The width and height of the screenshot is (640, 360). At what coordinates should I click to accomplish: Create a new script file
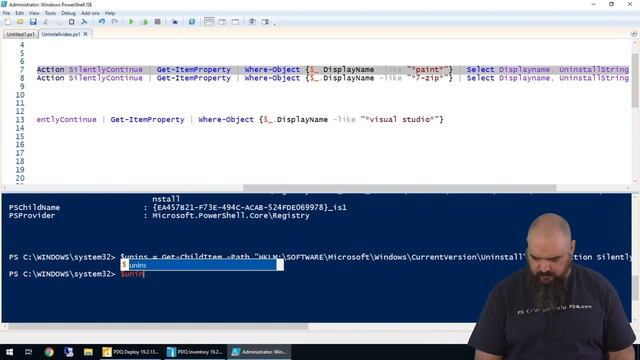click(7, 22)
